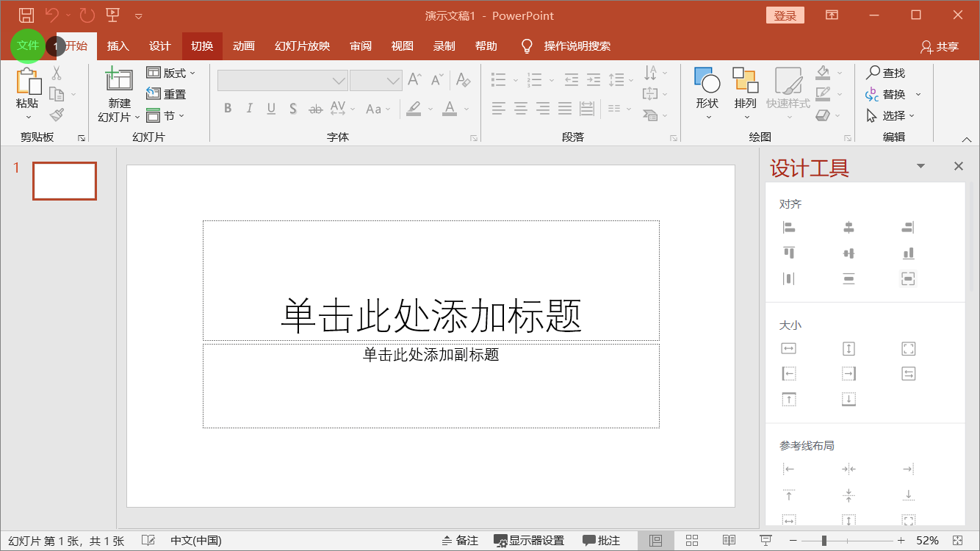This screenshot has height=551, width=980.
Task: Switch to reading view in status bar
Action: click(x=729, y=541)
